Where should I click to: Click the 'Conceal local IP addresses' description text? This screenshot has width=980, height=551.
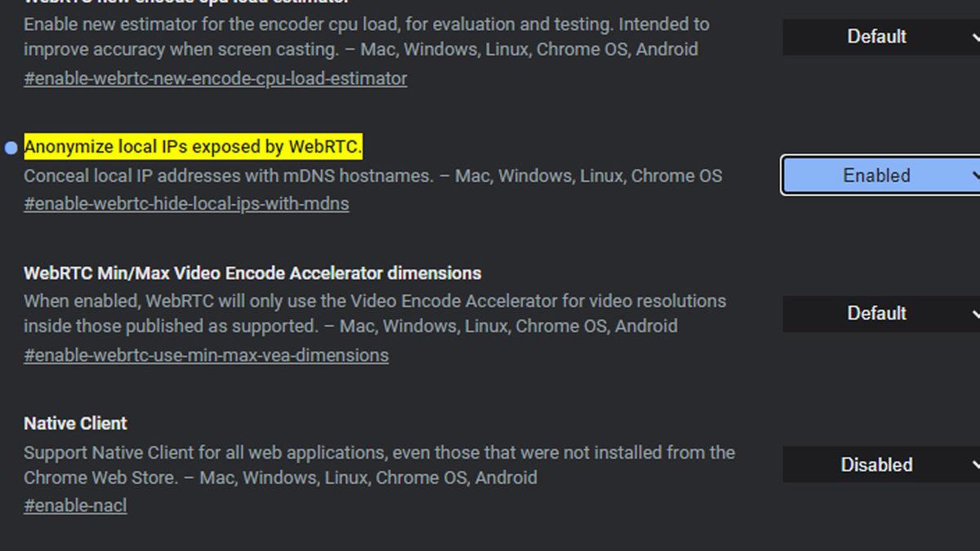coord(372,176)
